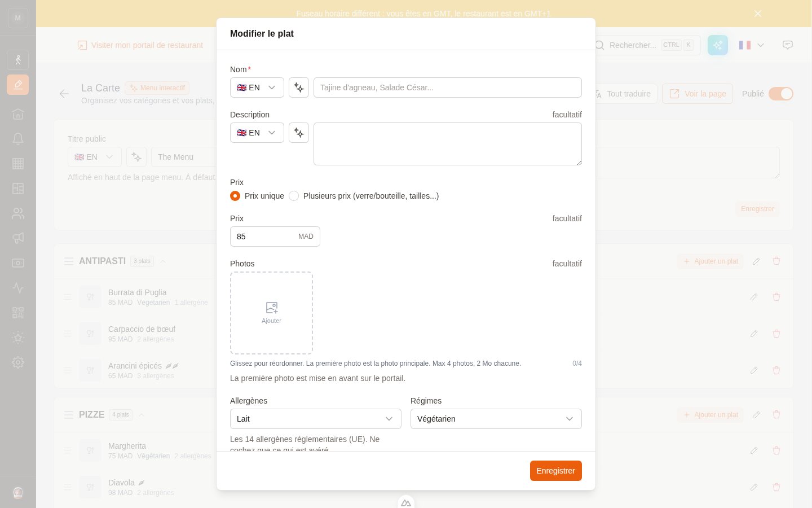Open the activity pulse icon in sidebar

point(18,288)
